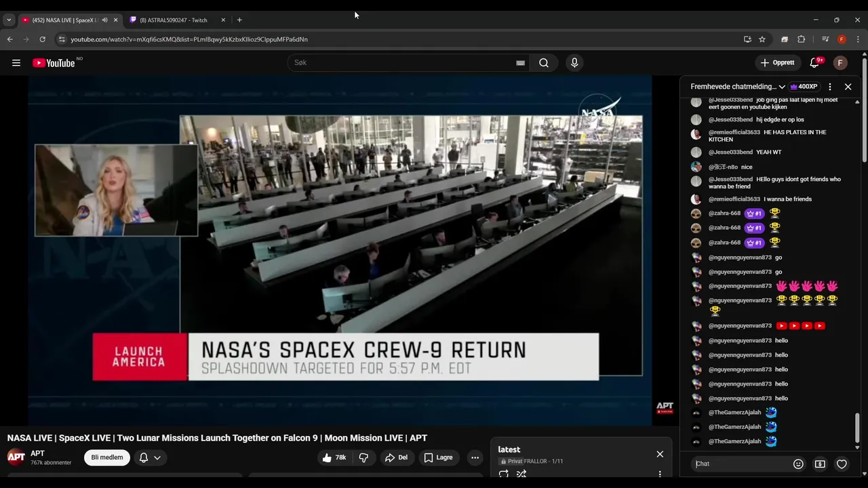
Task: Expand notification options chevron beside bell
Action: [x=157, y=457]
